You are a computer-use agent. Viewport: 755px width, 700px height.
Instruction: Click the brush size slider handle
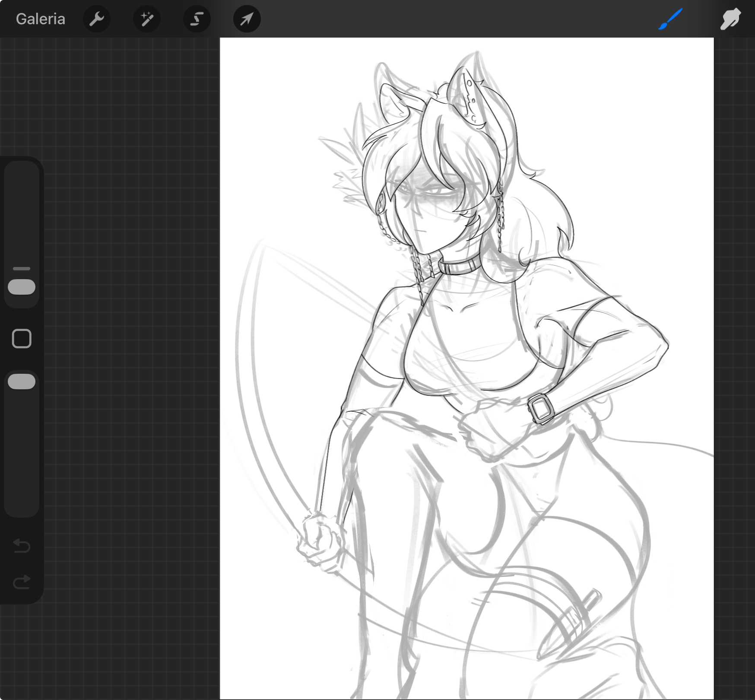pyautogui.click(x=22, y=287)
